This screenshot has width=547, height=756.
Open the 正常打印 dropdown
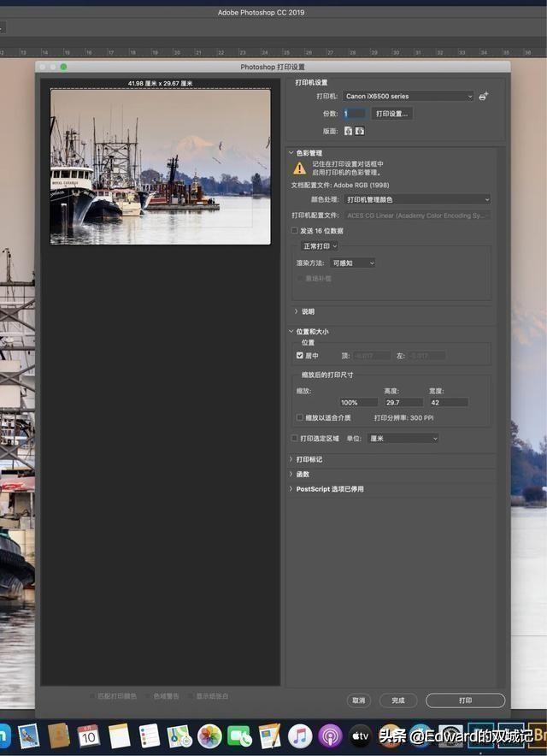(320, 246)
